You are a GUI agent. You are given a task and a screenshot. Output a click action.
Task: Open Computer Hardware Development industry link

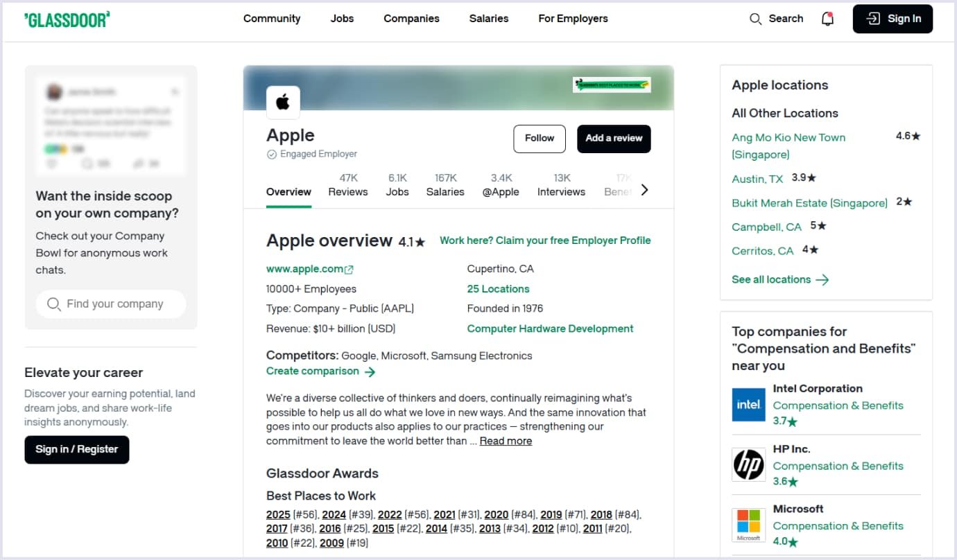coord(550,329)
